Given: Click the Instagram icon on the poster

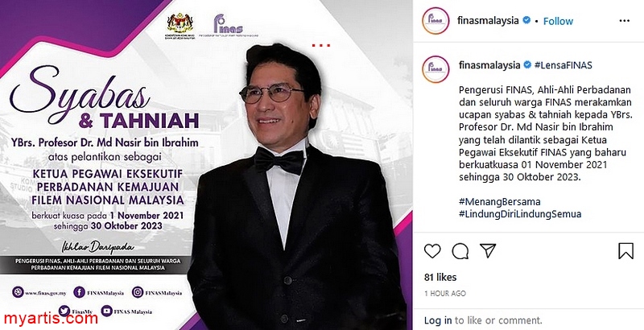Looking at the screenshot, I should point(138,292).
